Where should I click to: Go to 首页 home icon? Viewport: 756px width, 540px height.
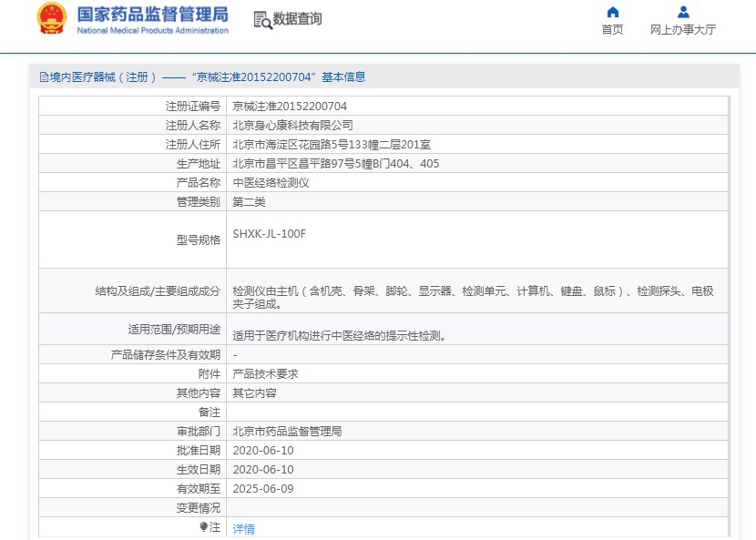(612, 12)
